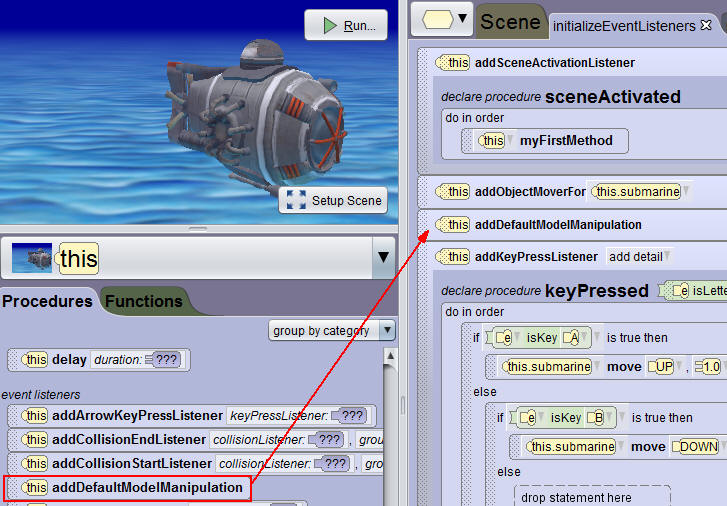Open Setup Scene editor

[333, 200]
